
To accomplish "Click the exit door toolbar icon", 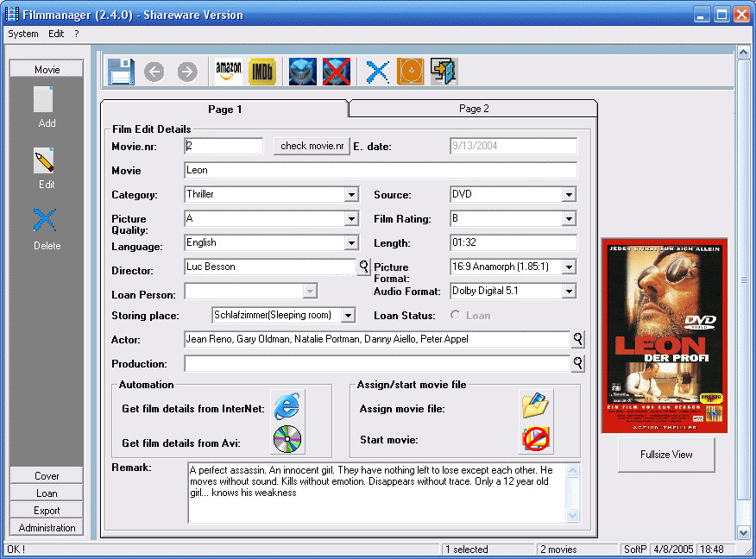I will pyautogui.click(x=444, y=72).
